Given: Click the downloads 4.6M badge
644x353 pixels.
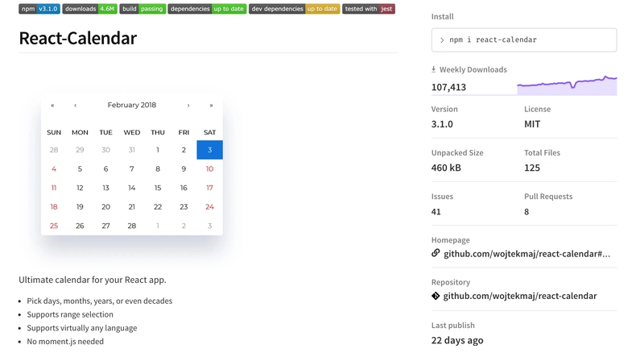Looking at the screenshot, I should (x=89, y=9).
